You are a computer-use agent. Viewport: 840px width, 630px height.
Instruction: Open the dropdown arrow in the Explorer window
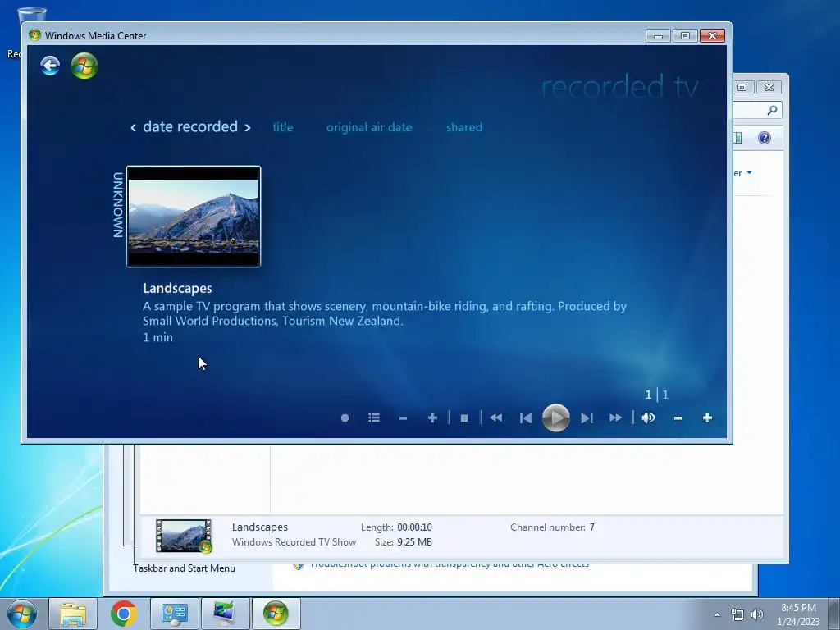(x=750, y=172)
